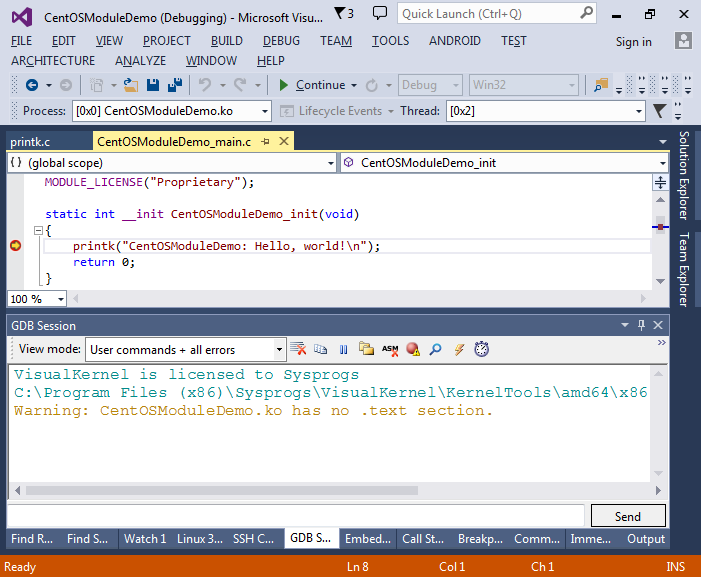Open the TOOLS menu
This screenshot has height=577, width=701.
pos(390,41)
